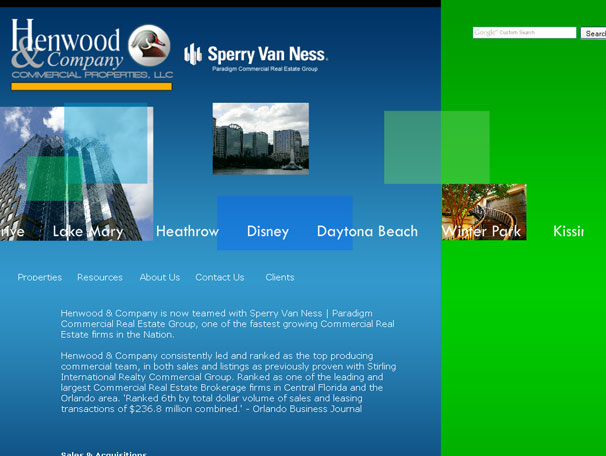Click the downtown lake skyline photo
The width and height of the screenshot is (606, 456).
coord(261,139)
